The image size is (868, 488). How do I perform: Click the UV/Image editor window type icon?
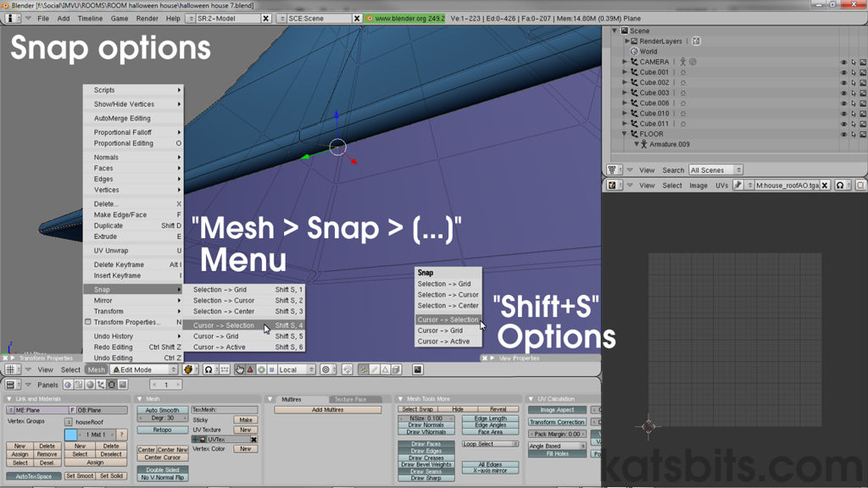pos(614,186)
